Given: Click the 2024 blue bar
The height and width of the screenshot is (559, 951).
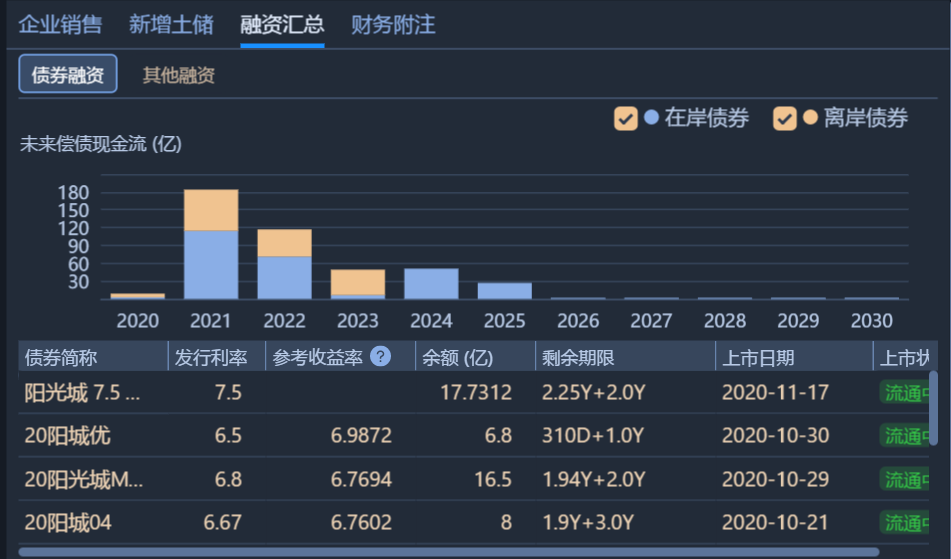Looking at the screenshot, I should [x=431, y=284].
